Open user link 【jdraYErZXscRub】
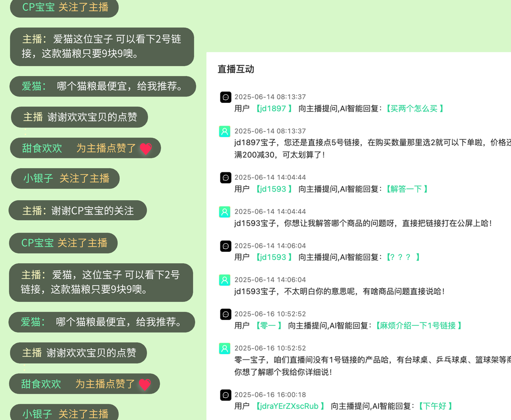 [x=290, y=406]
